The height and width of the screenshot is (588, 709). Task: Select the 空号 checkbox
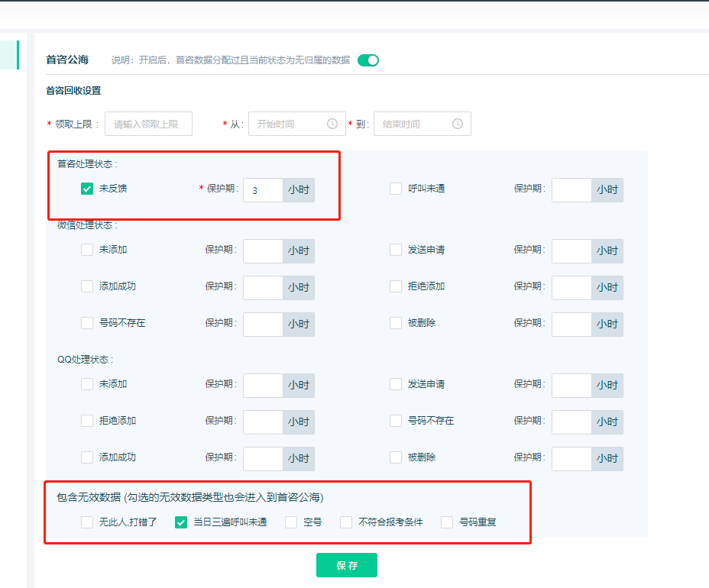pyautogui.click(x=291, y=522)
